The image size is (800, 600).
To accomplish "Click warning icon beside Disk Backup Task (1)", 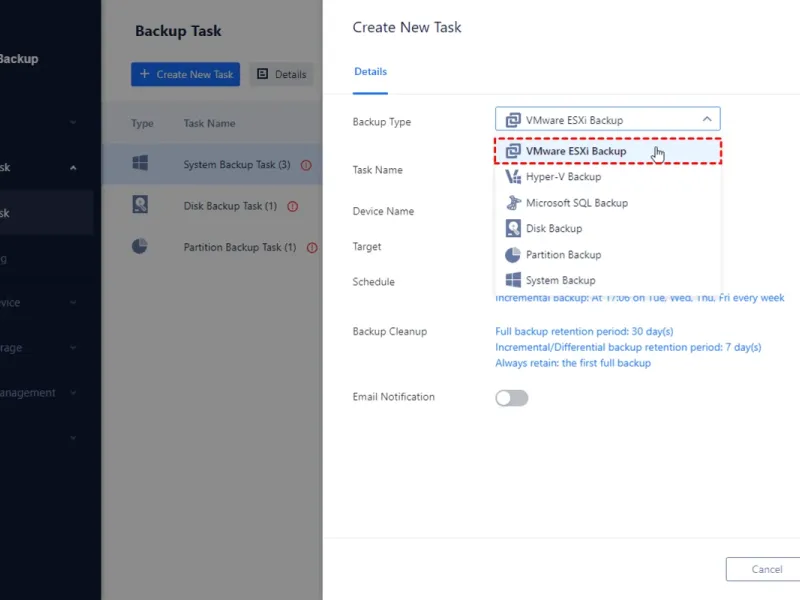I will [292, 207].
